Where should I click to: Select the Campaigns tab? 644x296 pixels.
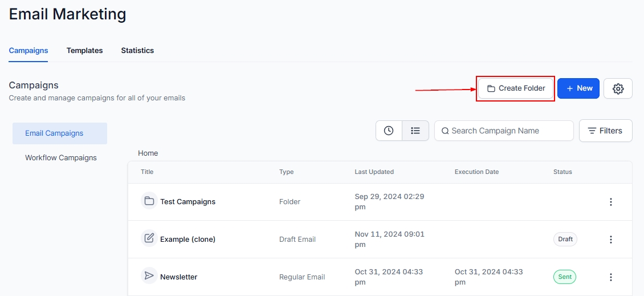[x=28, y=50]
